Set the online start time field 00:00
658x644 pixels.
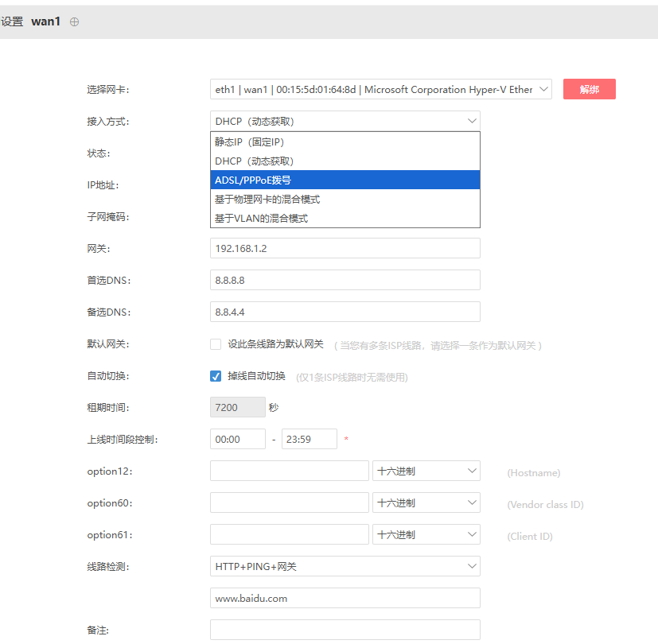[x=238, y=439]
